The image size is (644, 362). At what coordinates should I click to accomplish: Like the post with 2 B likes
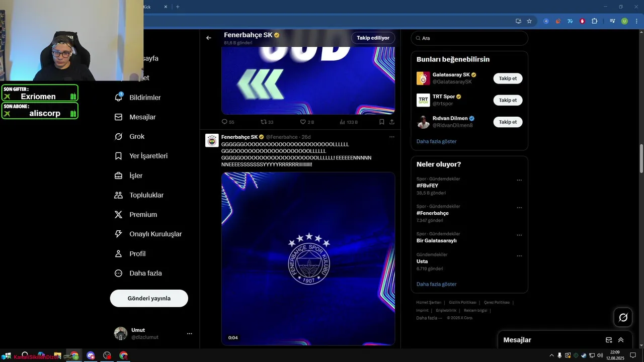pos(306,122)
